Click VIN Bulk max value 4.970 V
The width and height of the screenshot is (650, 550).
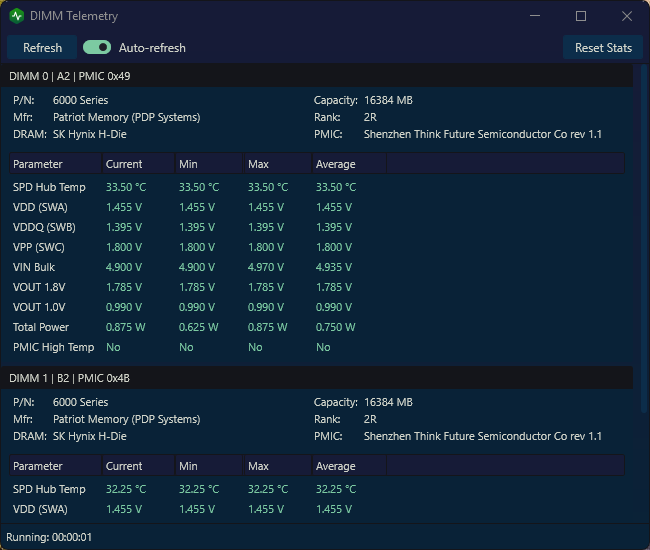click(266, 267)
